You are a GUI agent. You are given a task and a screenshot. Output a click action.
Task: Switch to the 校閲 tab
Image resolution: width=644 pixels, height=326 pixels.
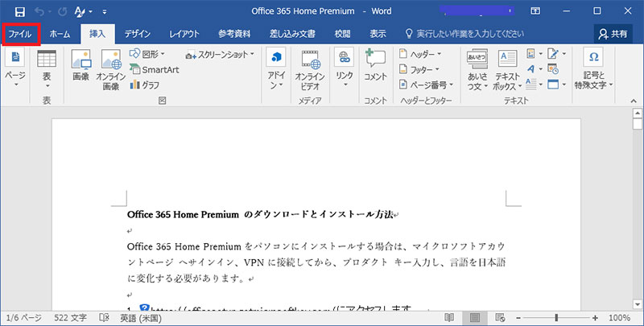pyautogui.click(x=343, y=34)
